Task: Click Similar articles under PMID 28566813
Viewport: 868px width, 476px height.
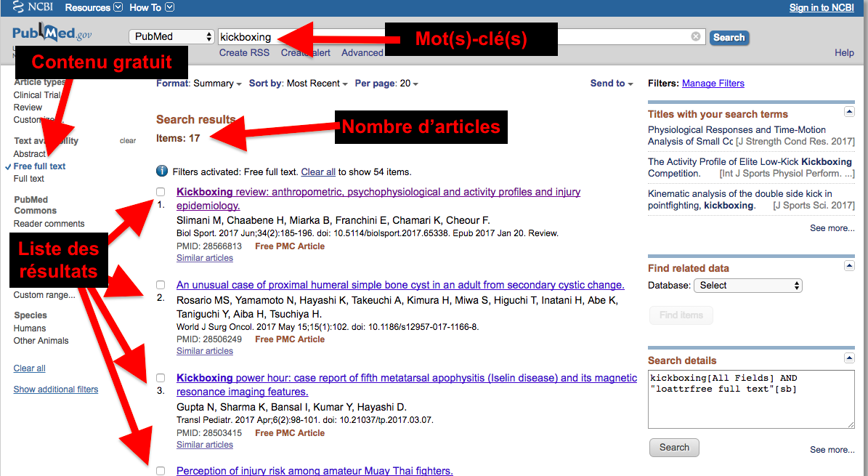Action: 205,258
